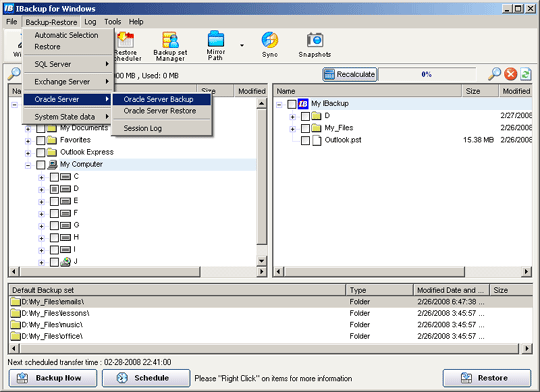540x392 pixels.
Task: Click the E drive icon
Action: point(65,201)
